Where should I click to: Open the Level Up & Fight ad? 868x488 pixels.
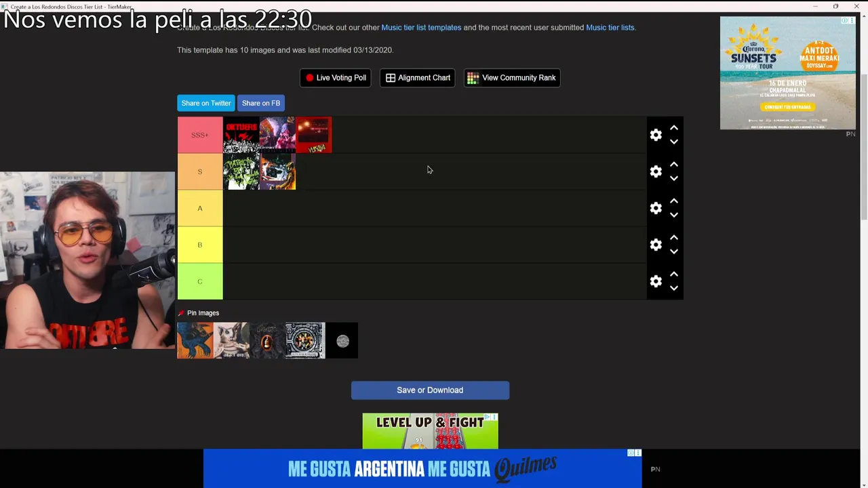430,431
